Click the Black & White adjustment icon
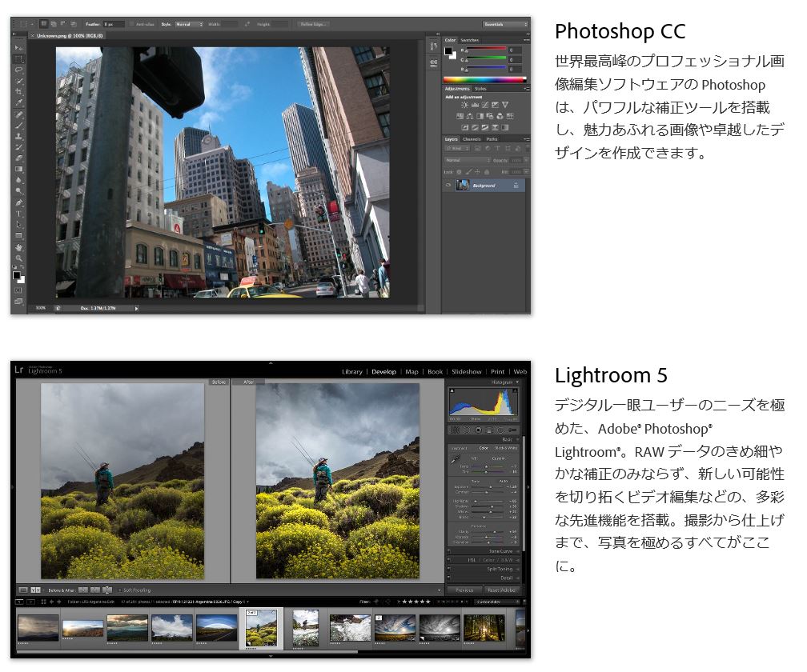Viewport: 807px width, 672px height. (480, 116)
